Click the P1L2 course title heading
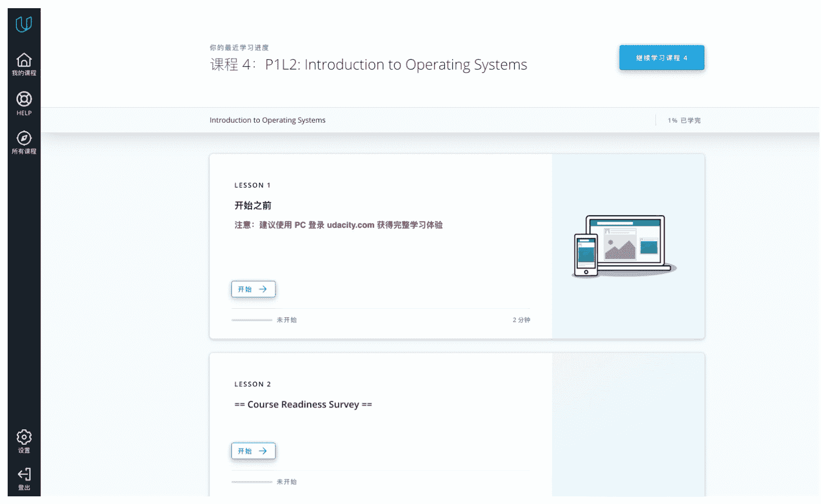 368,65
